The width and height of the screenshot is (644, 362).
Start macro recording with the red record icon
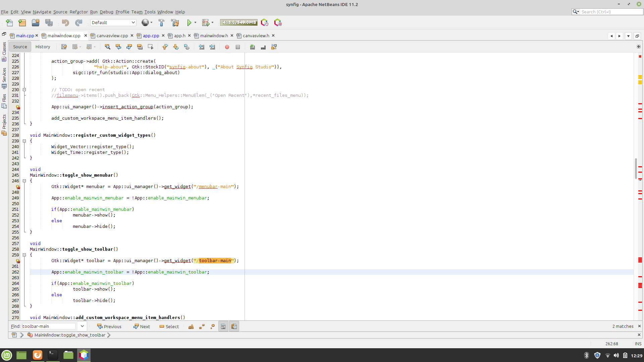(x=227, y=47)
